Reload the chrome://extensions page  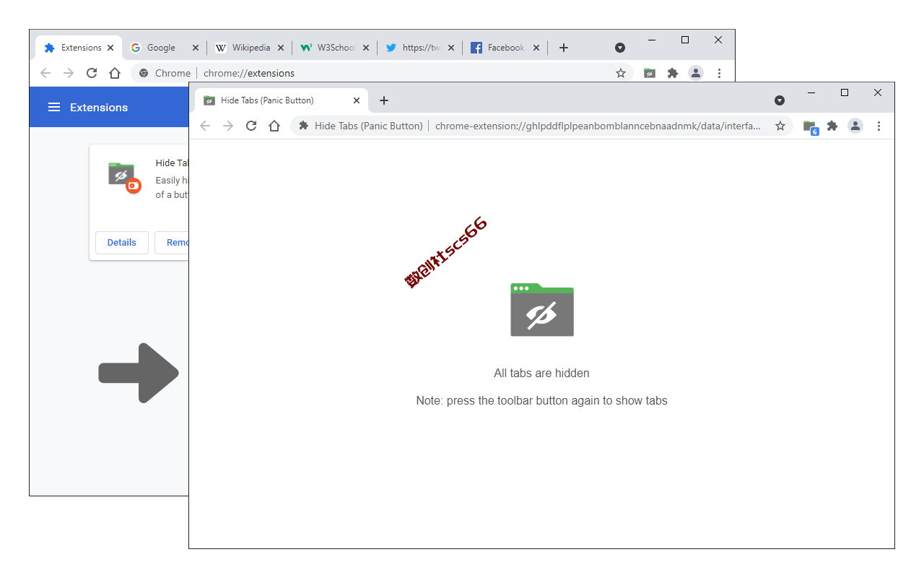pos(92,73)
